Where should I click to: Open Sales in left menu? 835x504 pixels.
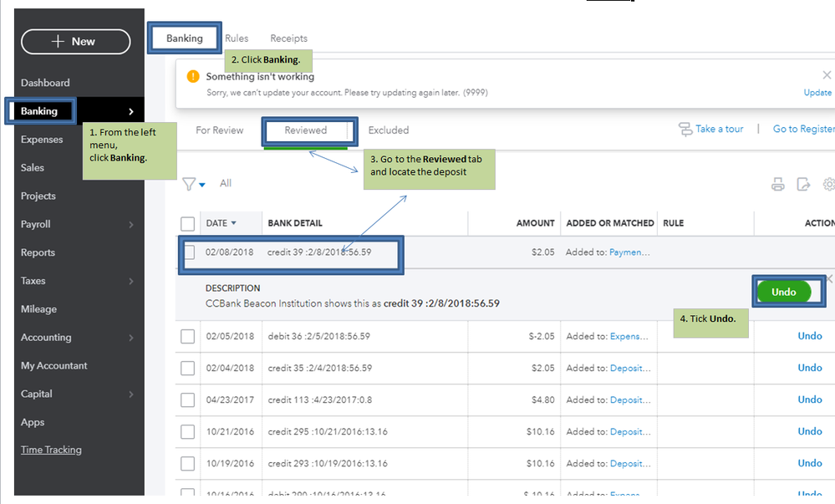point(33,167)
